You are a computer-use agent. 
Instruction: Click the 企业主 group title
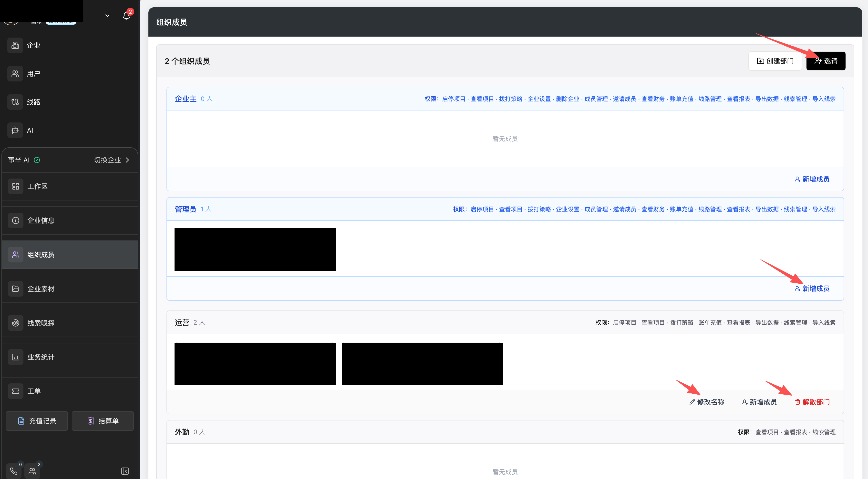[x=186, y=99]
